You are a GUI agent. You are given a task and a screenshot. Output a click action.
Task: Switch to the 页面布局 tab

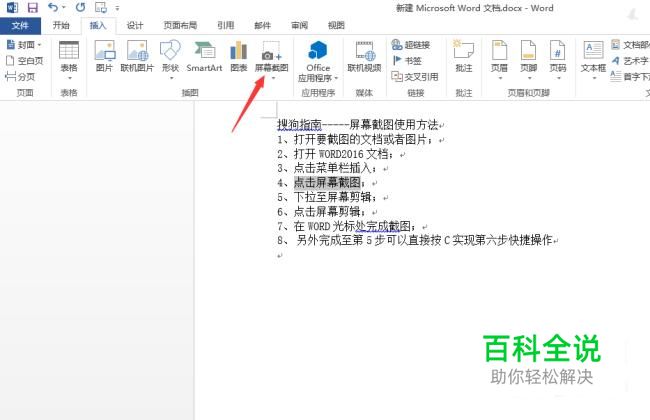click(180, 26)
